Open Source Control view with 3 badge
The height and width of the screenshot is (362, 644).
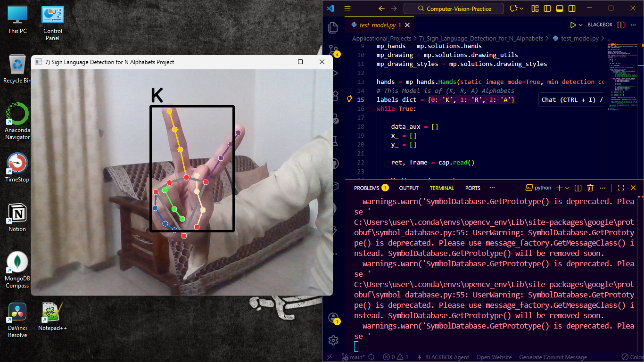(x=334, y=50)
